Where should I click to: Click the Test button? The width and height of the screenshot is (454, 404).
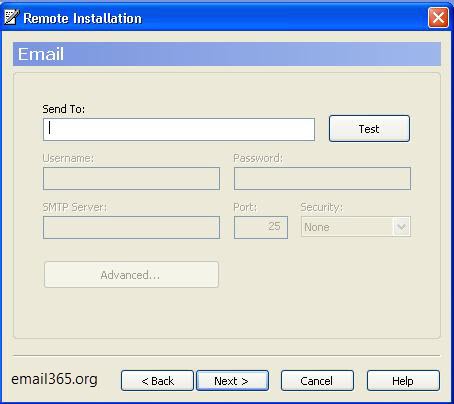369,129
